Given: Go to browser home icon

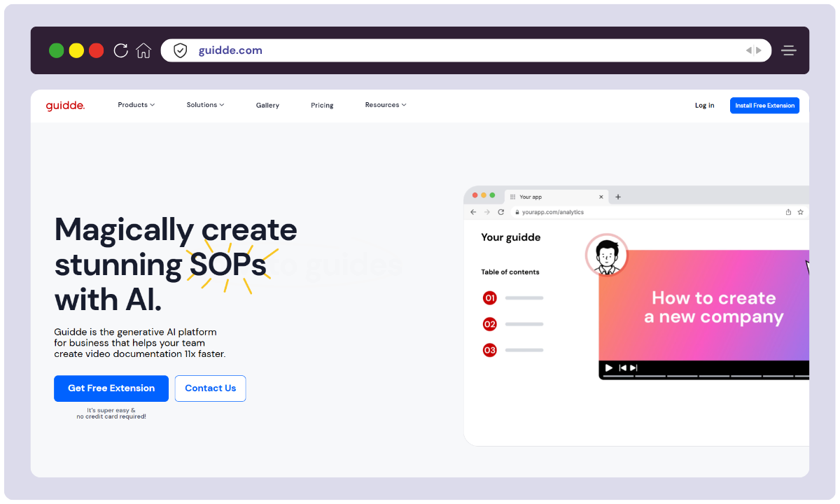Looking at the screenshot, I should (143, 50).
